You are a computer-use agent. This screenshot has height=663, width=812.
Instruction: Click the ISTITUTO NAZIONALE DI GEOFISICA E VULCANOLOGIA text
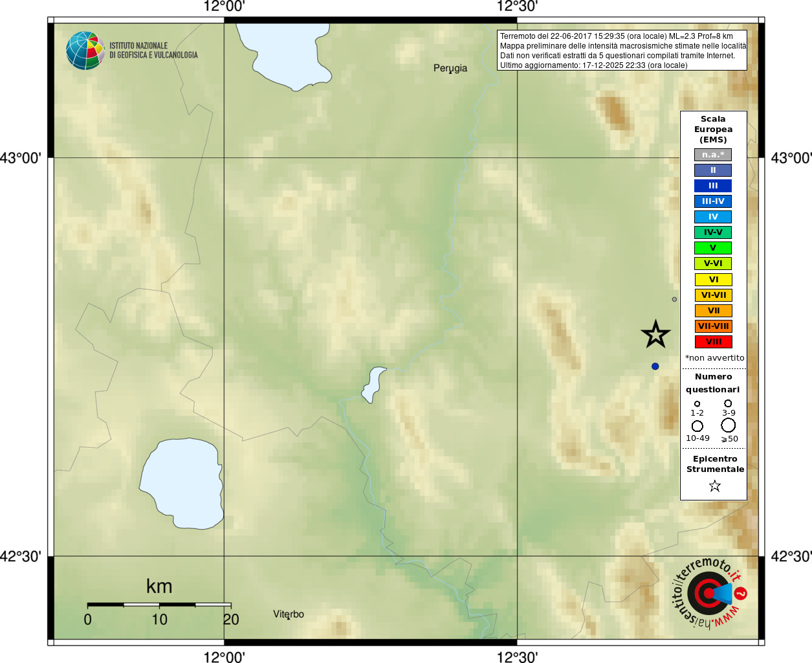pyautogui.click(x=153, y=51)
